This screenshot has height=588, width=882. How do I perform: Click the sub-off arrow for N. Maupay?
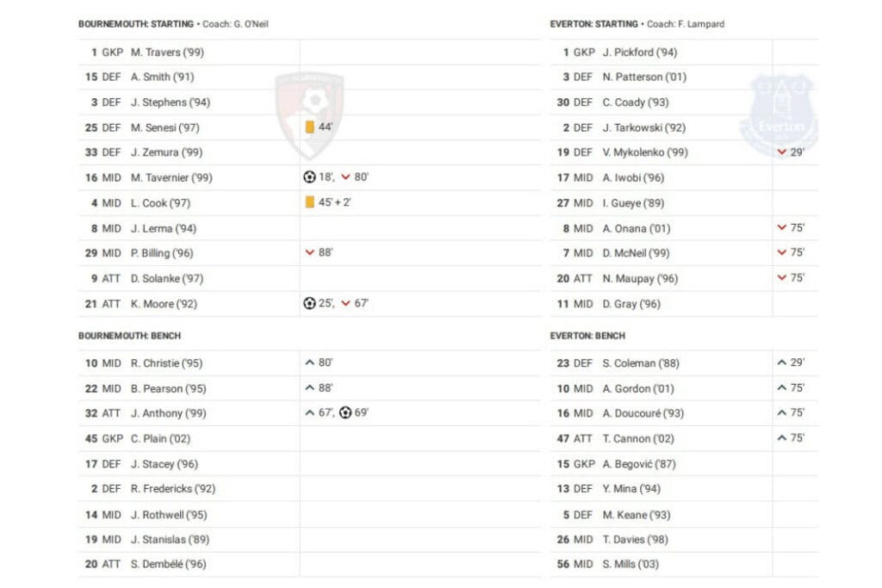[782, 278]
